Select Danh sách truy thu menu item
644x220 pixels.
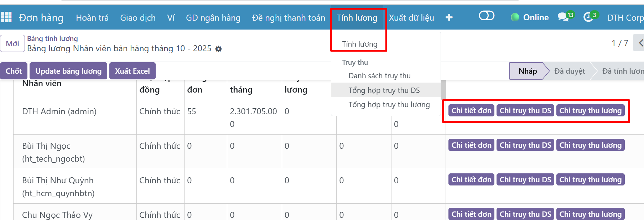(x=379, y=76)
